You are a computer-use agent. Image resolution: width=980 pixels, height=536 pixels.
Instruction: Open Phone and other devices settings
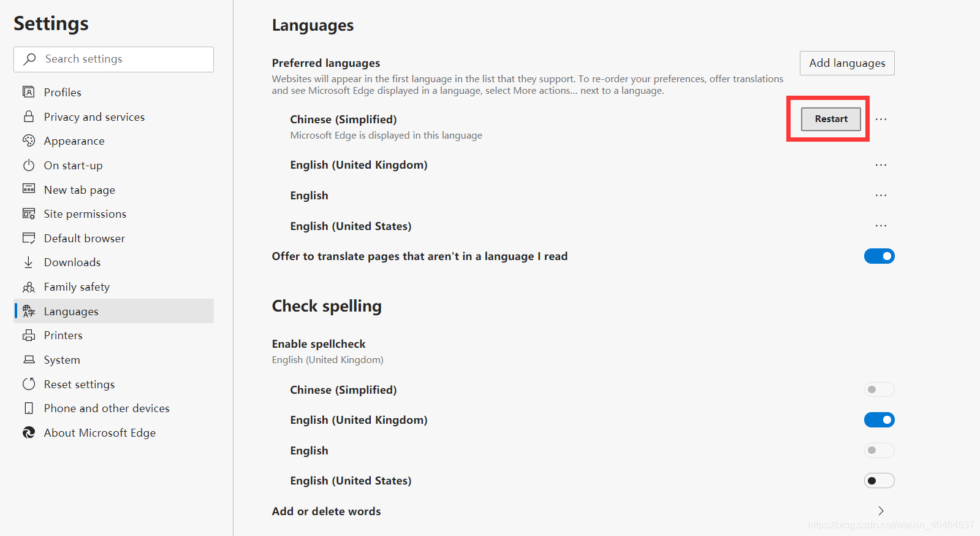(x=114, y=408)
